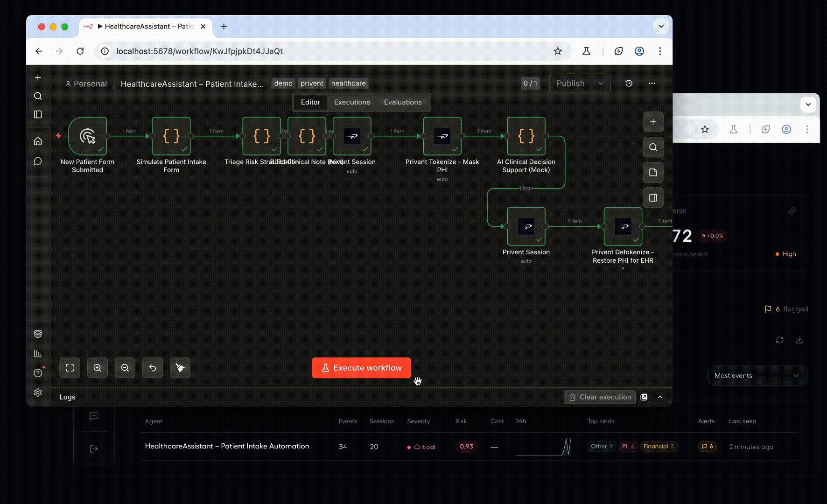Click the download icon in background dashboard
Image resolution: width=827 pixels, height=504 pixels.
click(x=799, y=340)
